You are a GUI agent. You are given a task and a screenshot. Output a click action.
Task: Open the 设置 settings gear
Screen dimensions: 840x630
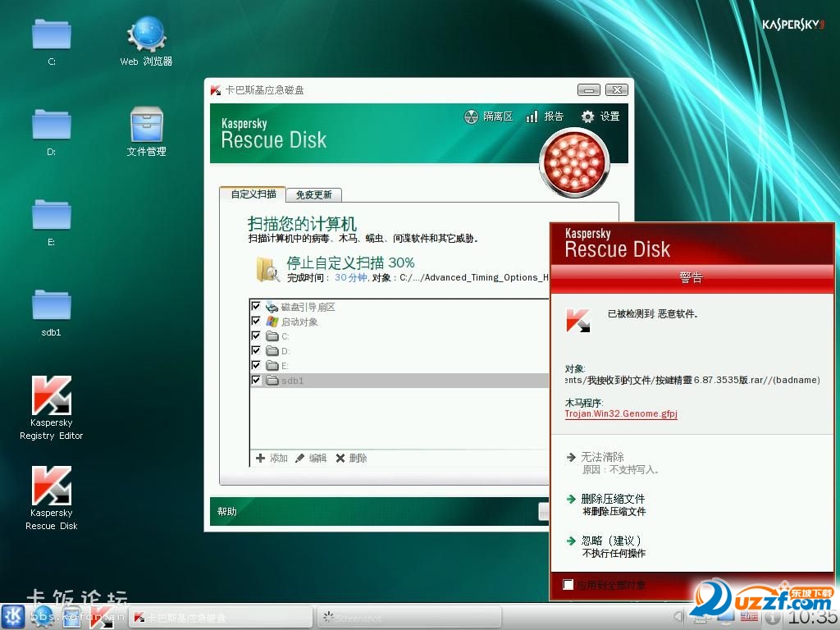(x=600, y=116)
